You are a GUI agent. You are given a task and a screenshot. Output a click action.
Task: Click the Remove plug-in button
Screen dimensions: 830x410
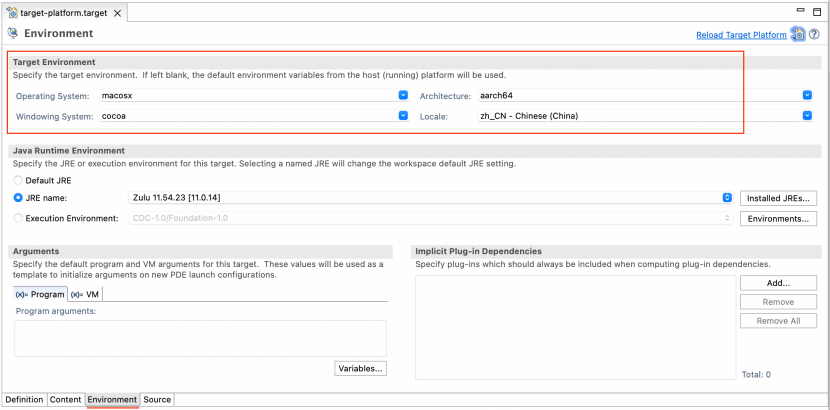point(778,302)
